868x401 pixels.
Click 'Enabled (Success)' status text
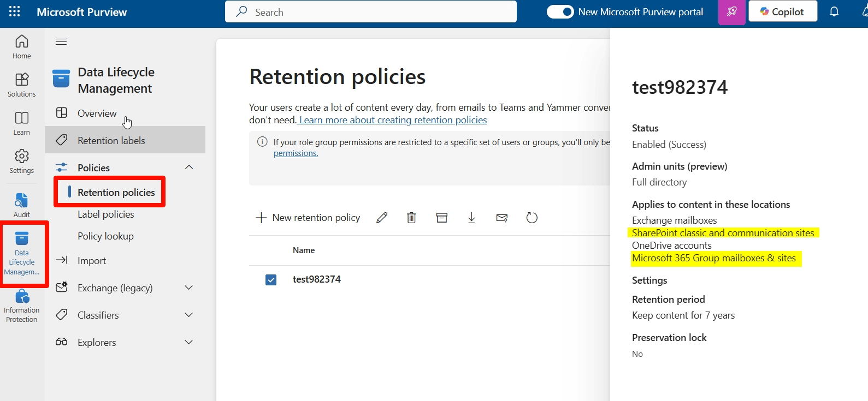(x=669, y=144)
